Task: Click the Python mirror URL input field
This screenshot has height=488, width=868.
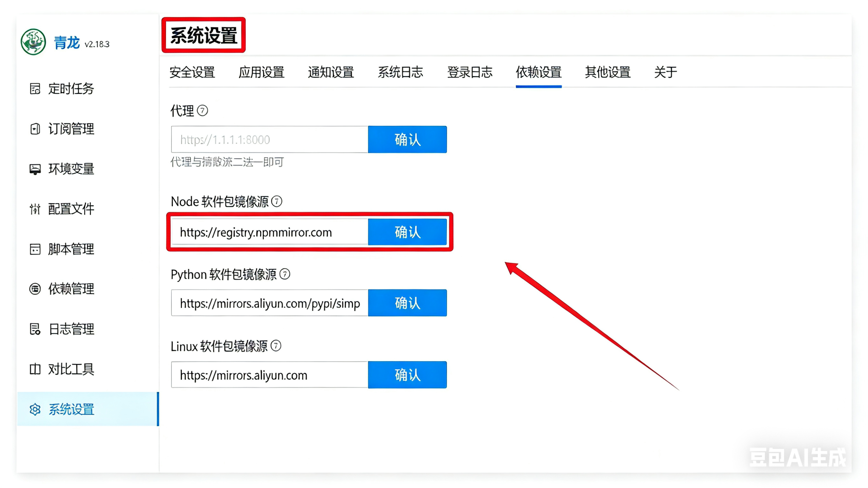Action: 270,303
